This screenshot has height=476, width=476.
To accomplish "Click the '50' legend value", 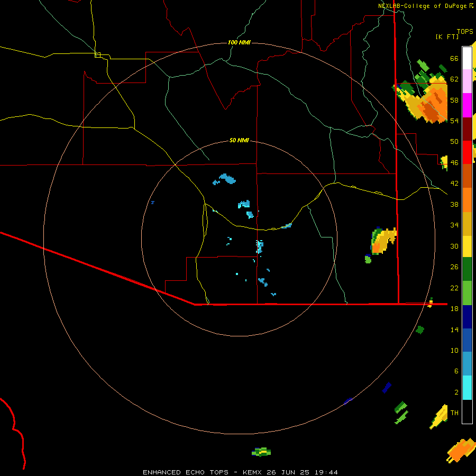I will (x=454, y=142).
